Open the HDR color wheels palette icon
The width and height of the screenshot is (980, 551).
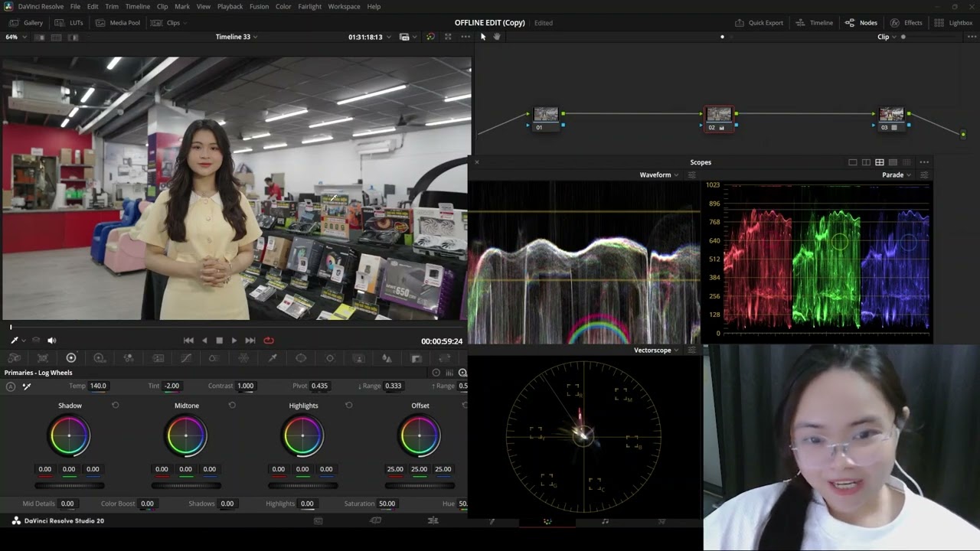click(x=100, y=358)
